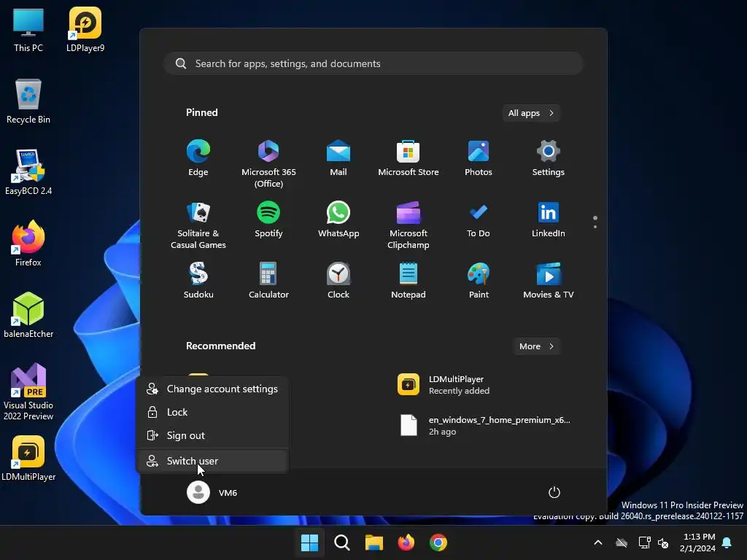
Task: Select Visual Studio 2022 Preview shortcut
Action: pos(28,392)
